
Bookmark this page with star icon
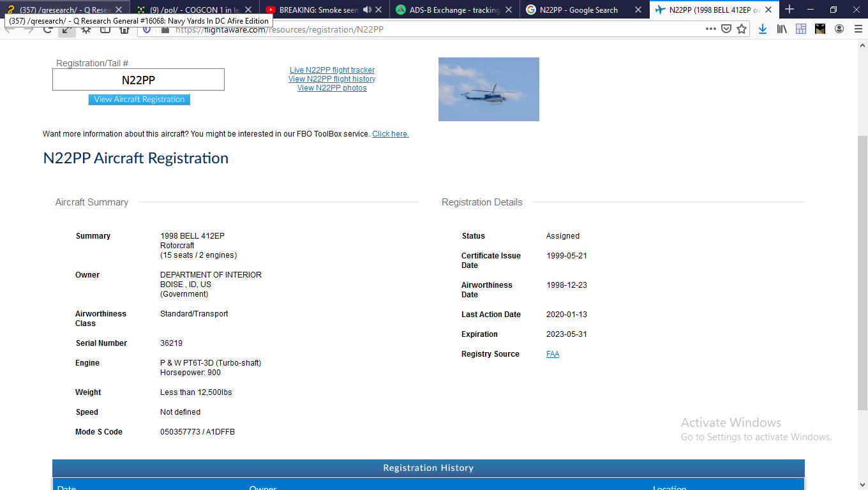tap(742, 29)
